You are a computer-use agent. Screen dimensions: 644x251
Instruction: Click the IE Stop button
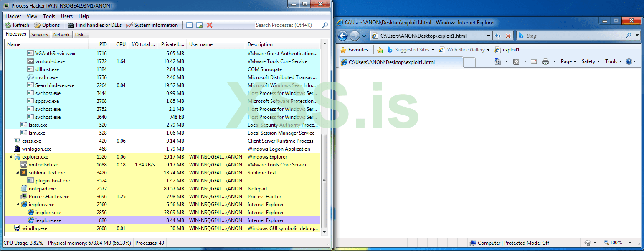point(508,36)
